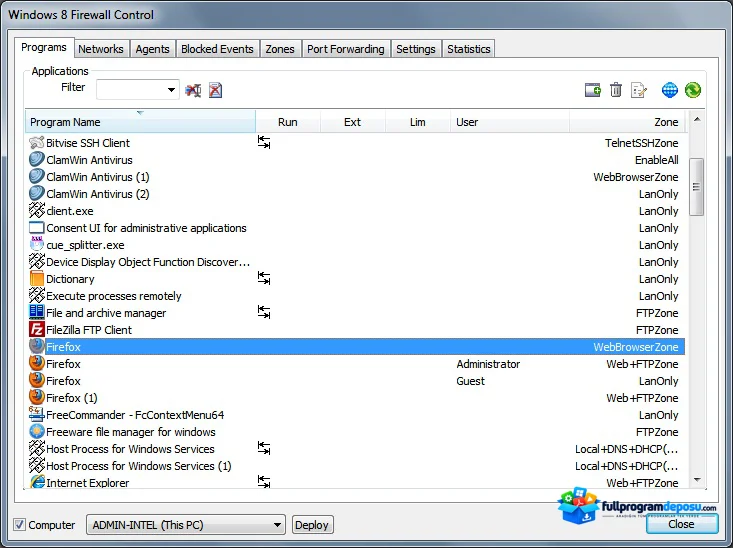
Task: Click the Freeware file manager icon
Action: pos(36,431)
